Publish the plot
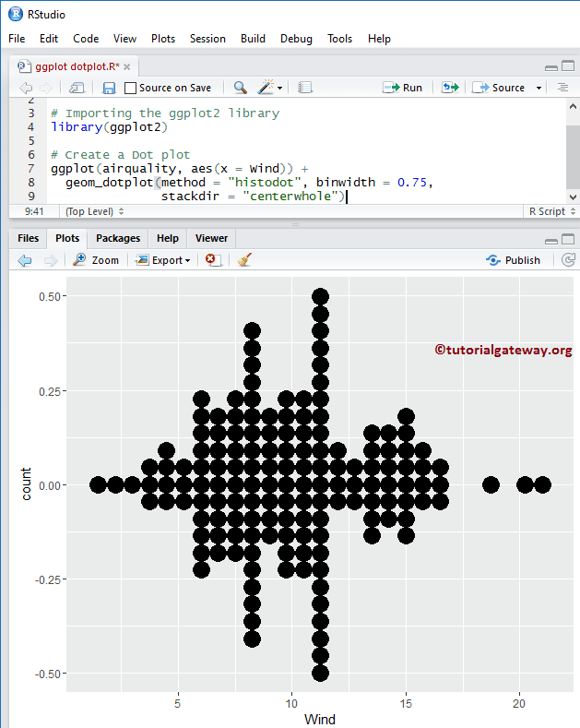The width and height of the screenshot is (580, 728). click(514, 260)
